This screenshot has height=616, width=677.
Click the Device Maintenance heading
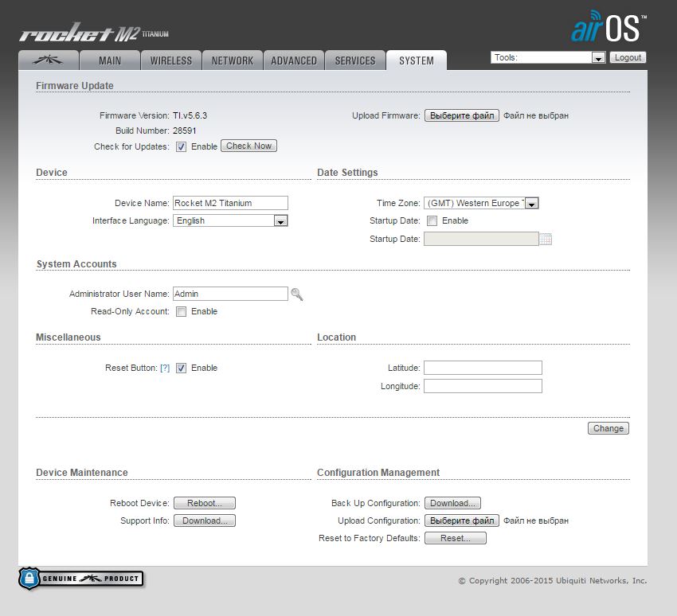pos(82,473)
